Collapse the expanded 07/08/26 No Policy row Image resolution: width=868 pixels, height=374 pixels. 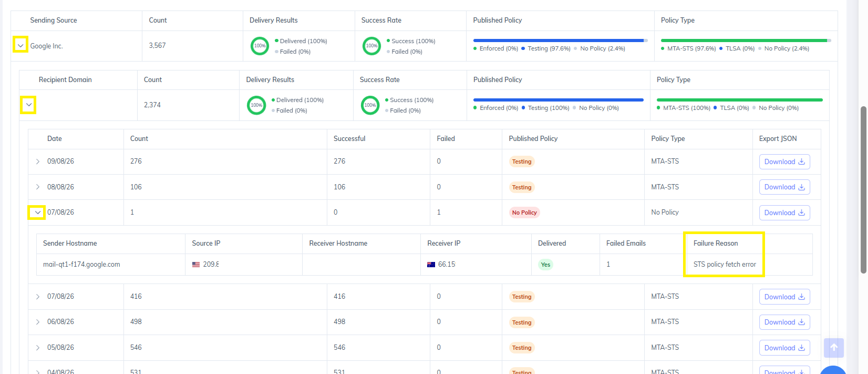(x=37, y=213)
